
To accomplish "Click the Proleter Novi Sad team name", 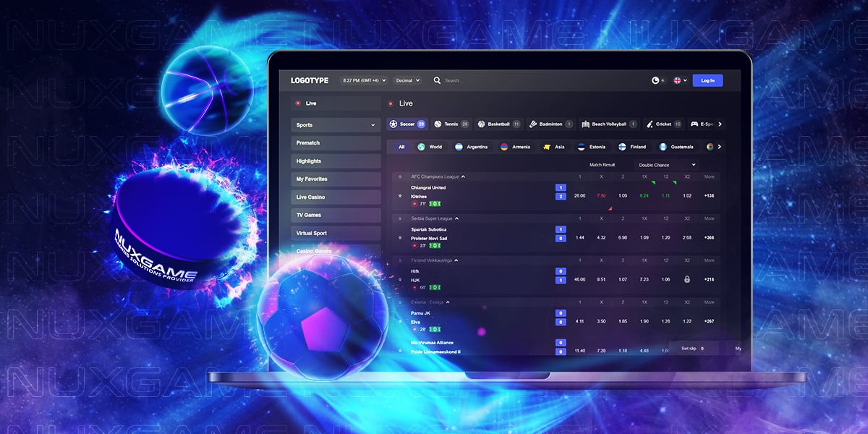I will (429, 238).
